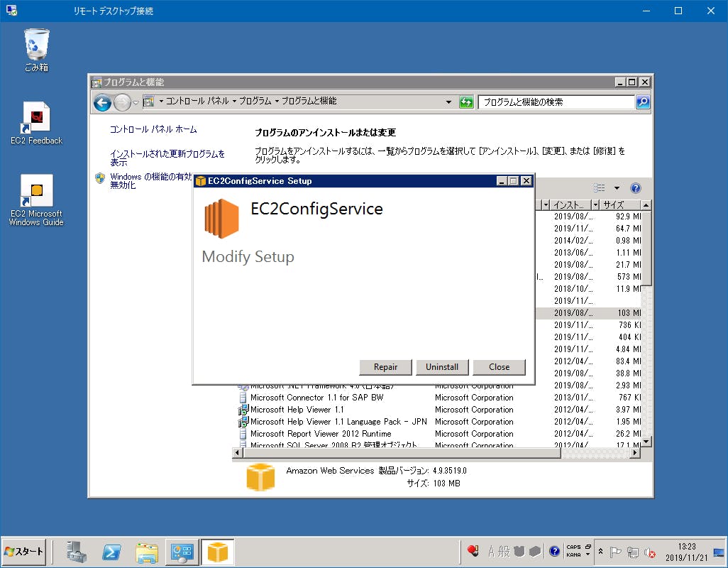Click the refresh icon by the address bar

pyautogui.click(x=466, y=102)
